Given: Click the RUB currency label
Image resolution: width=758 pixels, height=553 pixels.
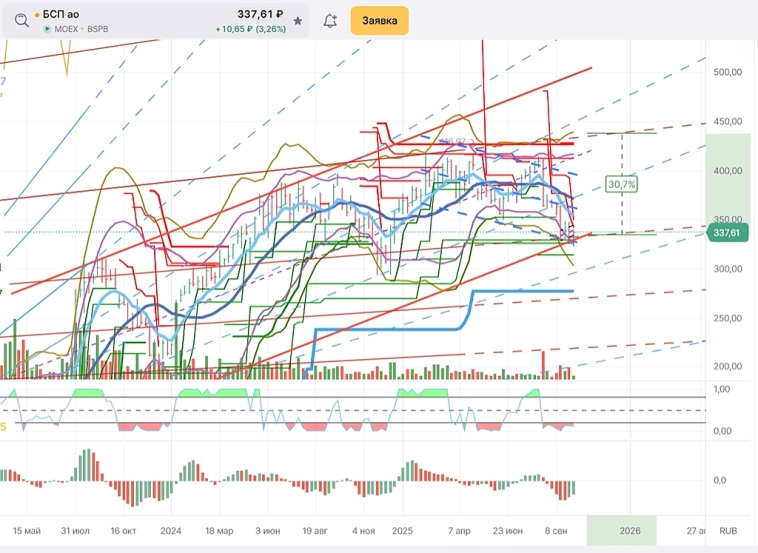Looking at the screenshot, I should click(728, 531).
